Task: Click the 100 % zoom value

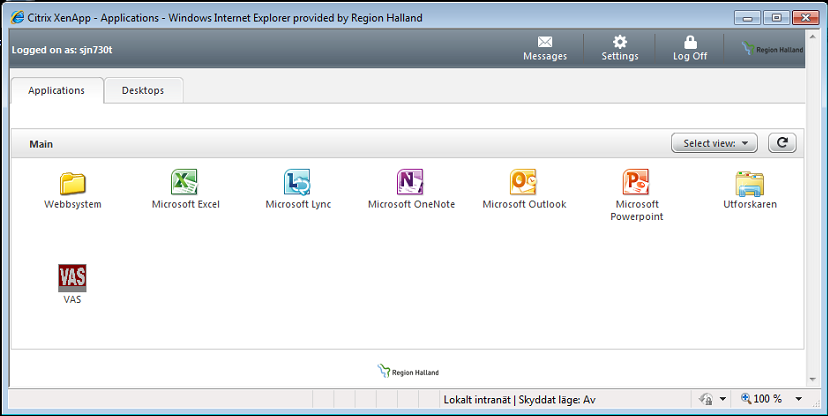Action: click(768, 399)
